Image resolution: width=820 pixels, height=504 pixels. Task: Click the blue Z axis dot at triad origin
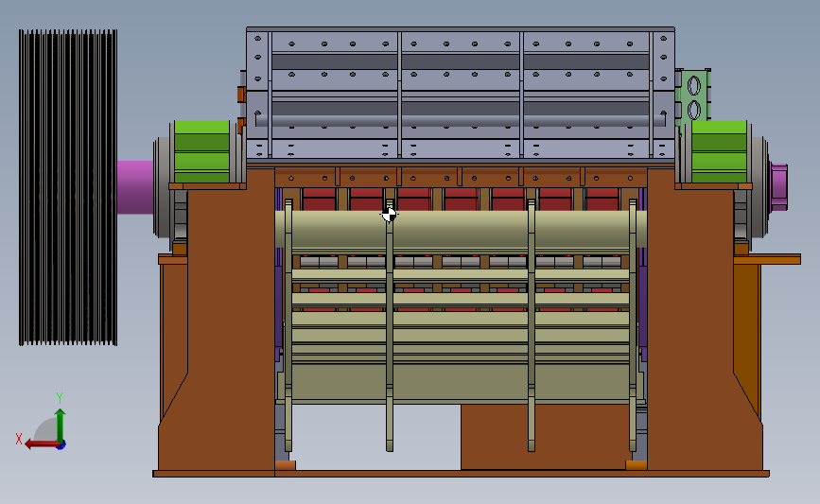[x=61, y=445]
